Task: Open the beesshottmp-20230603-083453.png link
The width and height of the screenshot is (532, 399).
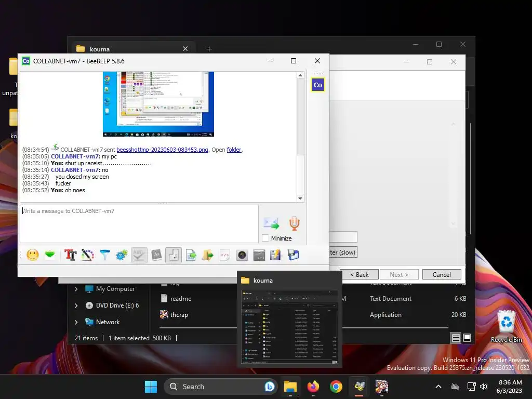Action: (x=162, y=150)
